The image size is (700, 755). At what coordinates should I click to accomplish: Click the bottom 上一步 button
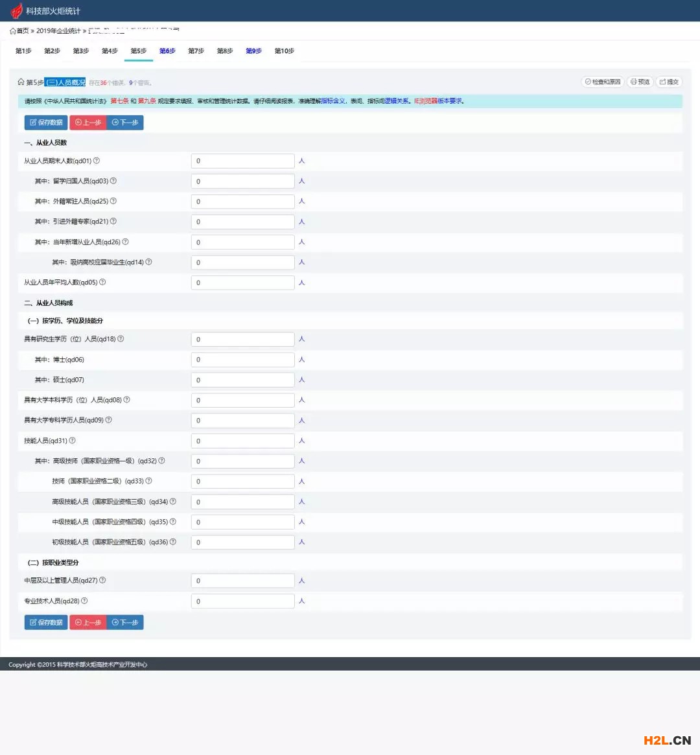[87, 622]
